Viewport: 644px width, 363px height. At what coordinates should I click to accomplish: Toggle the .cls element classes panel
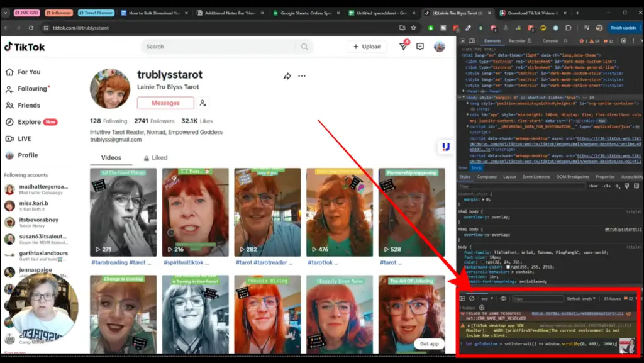pos(606,186)
